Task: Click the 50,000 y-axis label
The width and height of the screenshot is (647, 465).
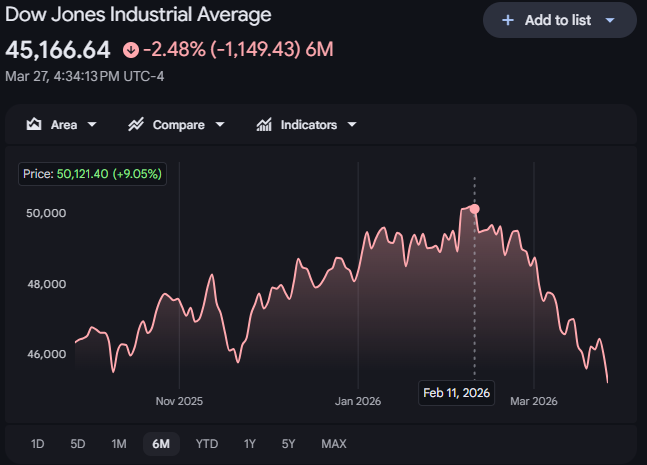Action: (46, 213)
